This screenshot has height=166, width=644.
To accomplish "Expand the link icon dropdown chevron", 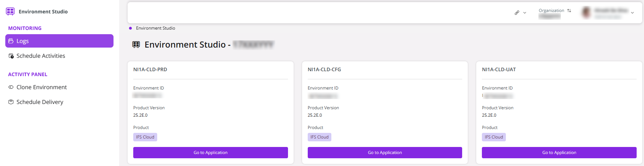I will [525, 13].
